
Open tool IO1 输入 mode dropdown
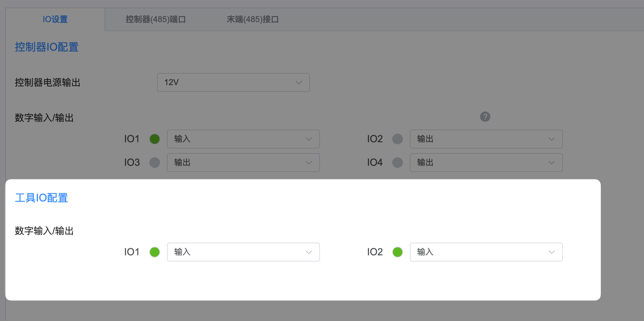(243, 252)
